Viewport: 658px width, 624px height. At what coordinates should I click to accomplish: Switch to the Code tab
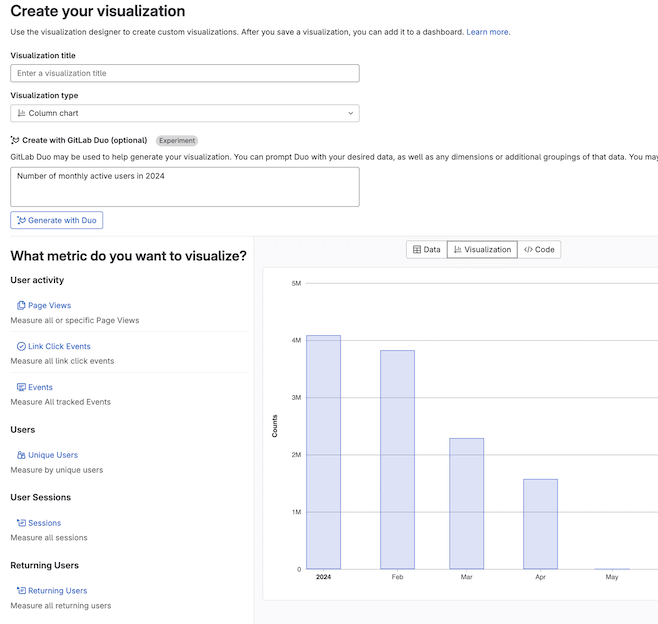pyautogui.click(x=539, y=250)
